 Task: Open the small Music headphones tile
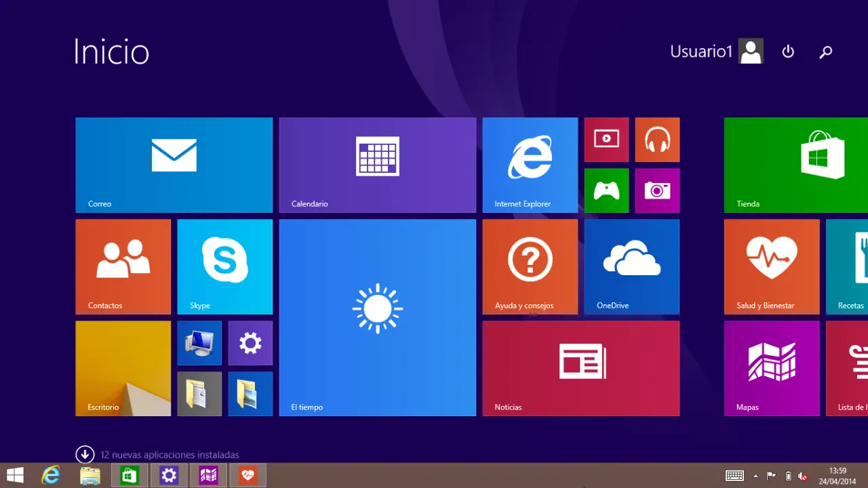657,140
